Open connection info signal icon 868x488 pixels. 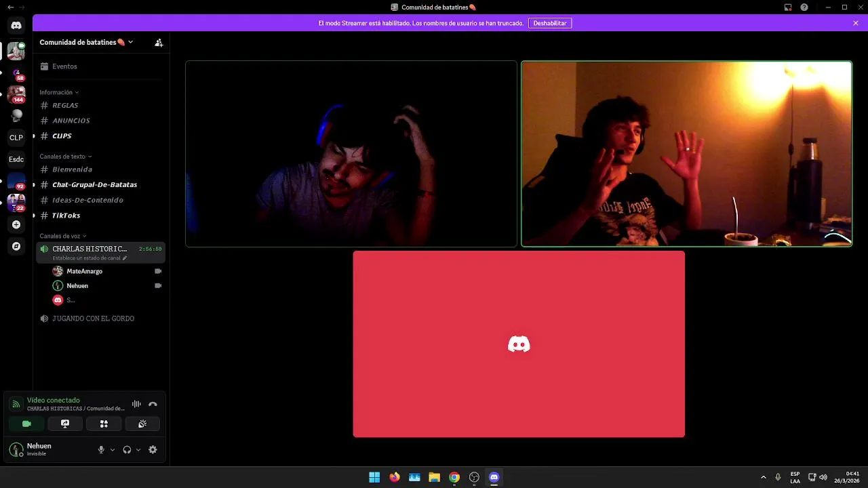click(x=16, y=404)
